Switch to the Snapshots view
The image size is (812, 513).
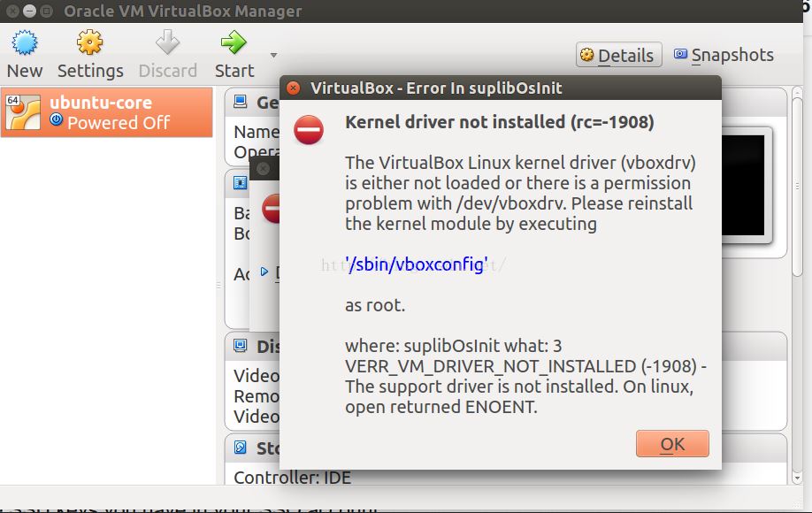[x=723, y=56]
